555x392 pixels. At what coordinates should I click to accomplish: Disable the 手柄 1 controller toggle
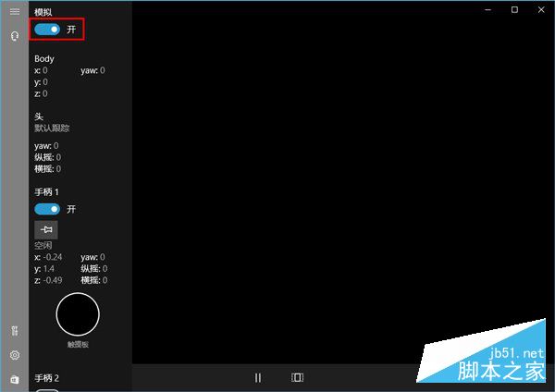click(x=47, y=209)
